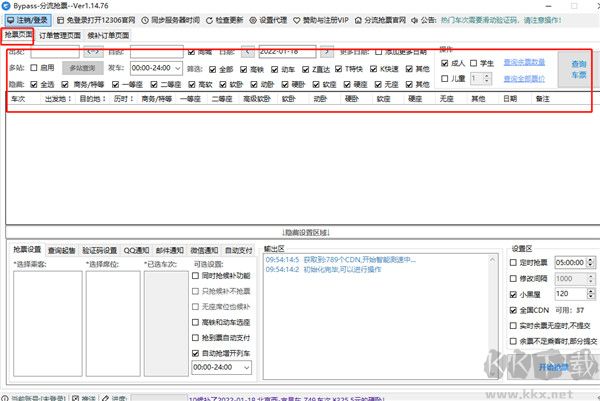Click the 目的 station input field
600x401 pixels.
[x=157, y=51]
